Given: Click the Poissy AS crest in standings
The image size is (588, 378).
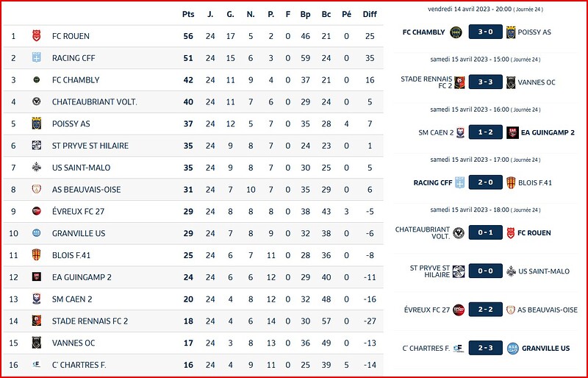Looking at the screenshot, I should tap(36, 124).
